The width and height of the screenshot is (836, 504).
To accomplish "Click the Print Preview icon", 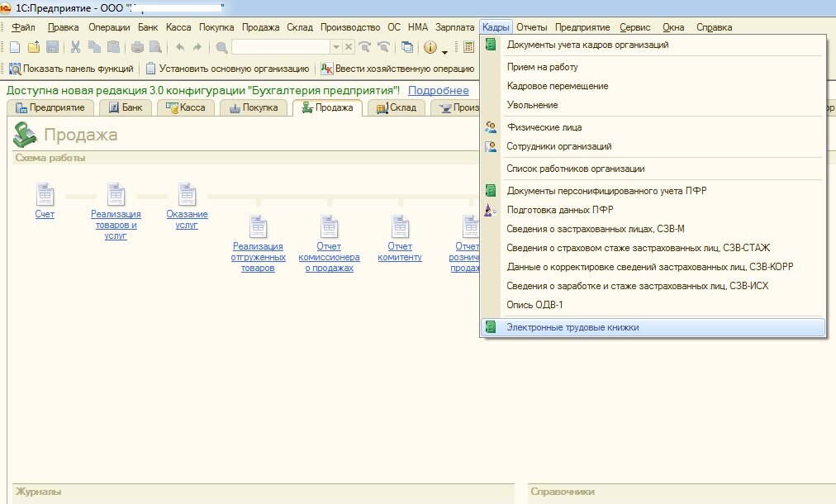I will 155,47.
